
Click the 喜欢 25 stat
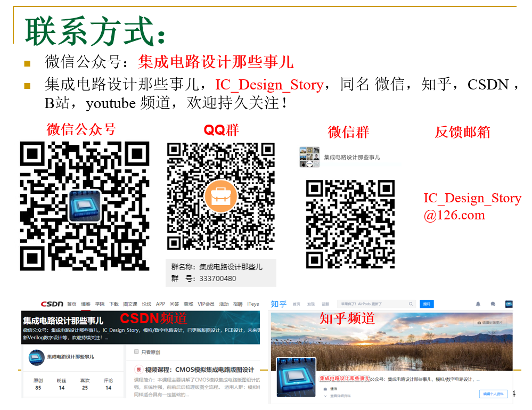tap(85, 384)
